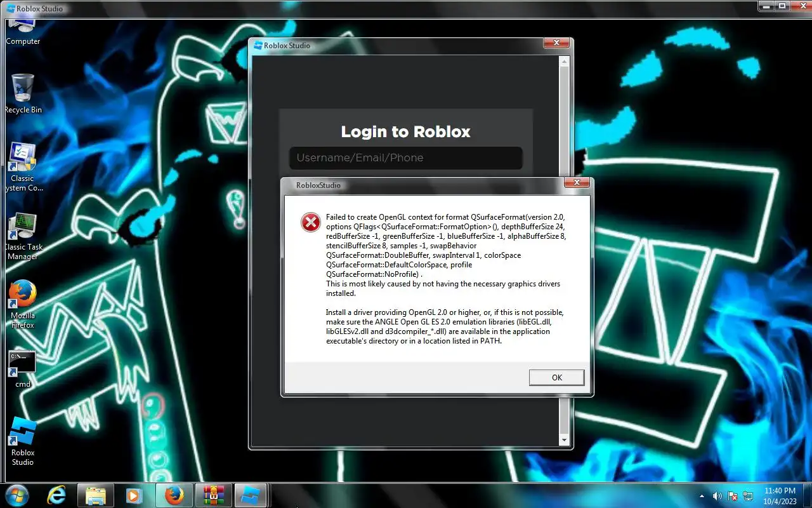The width and height of the screenshot is (812, 508).
Task: Maximize the outer Roblox Studio window
Action: 783,6
